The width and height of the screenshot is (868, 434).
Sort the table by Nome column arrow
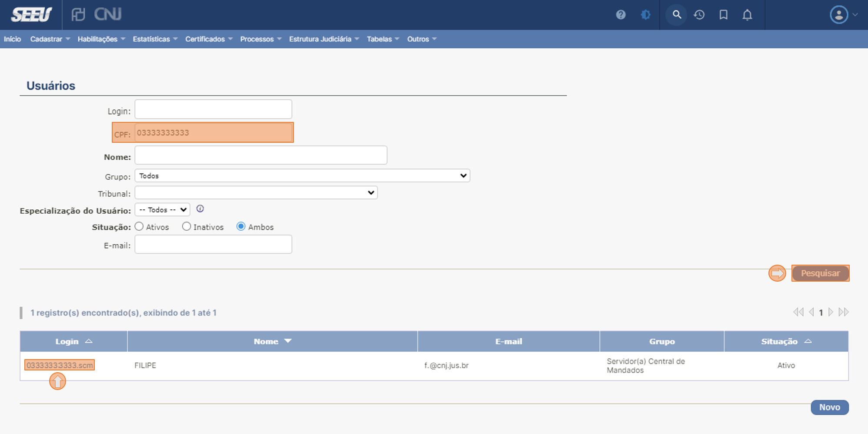tap(288, 341)
